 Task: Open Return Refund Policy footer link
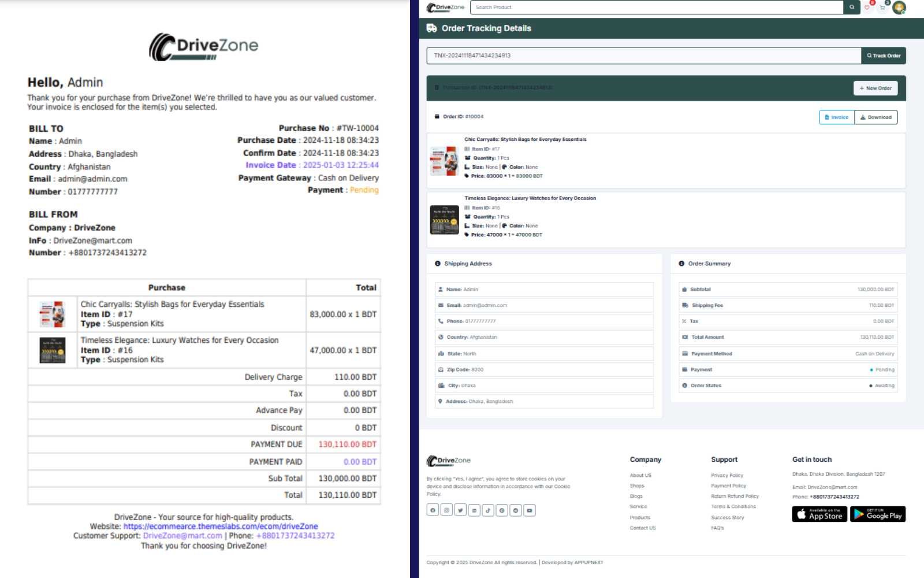click(x=735, y=497)
